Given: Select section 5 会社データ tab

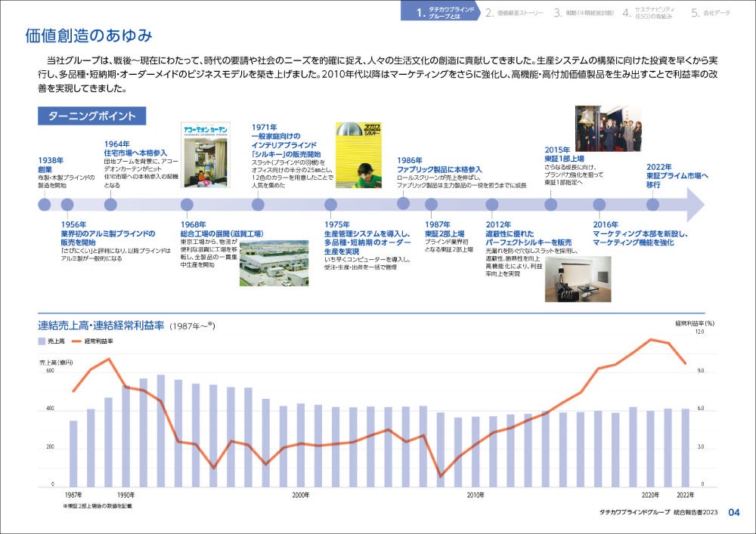Looking at the screenshot, I should coord(711,13).
